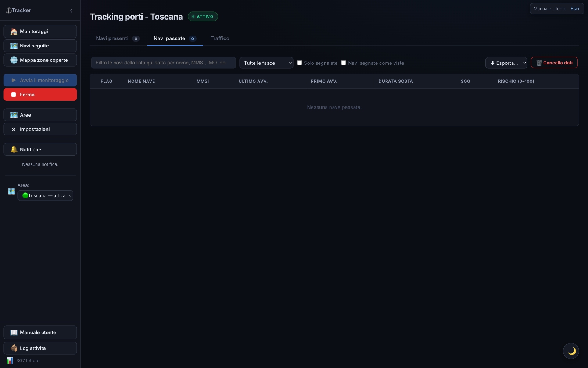Sort by the SOG column header
588x368 pixels.
(466, 81)
